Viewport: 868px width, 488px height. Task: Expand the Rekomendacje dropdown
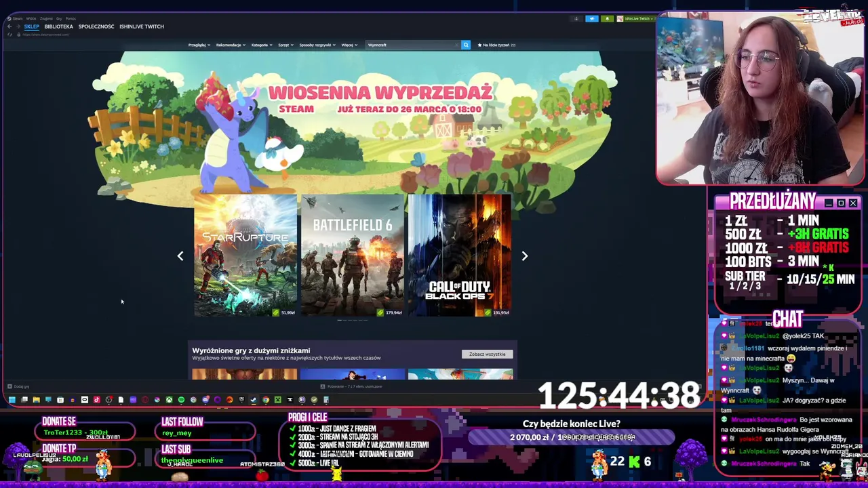click(231, 45)
